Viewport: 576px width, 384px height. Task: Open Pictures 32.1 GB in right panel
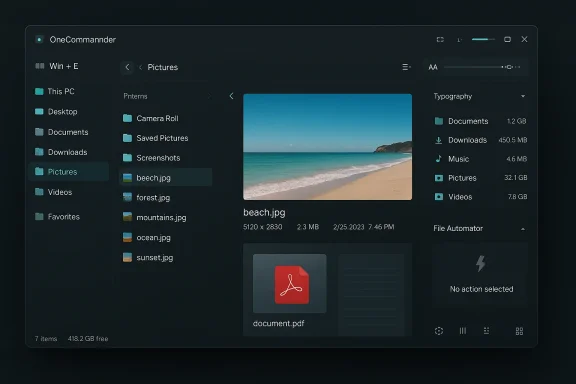point(480,178)
